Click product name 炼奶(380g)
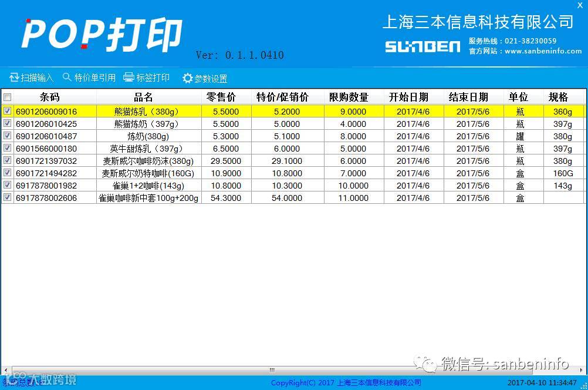Screen dimensions: 588x390 click(x=148, y=136)
